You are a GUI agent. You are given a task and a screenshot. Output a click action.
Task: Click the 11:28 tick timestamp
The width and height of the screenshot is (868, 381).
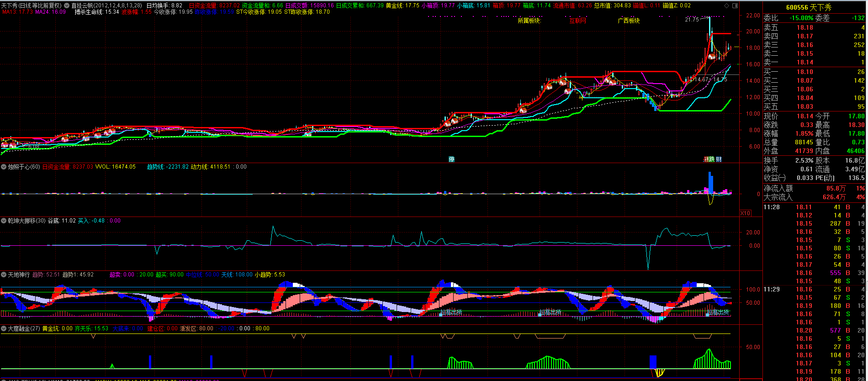point(772,207)
